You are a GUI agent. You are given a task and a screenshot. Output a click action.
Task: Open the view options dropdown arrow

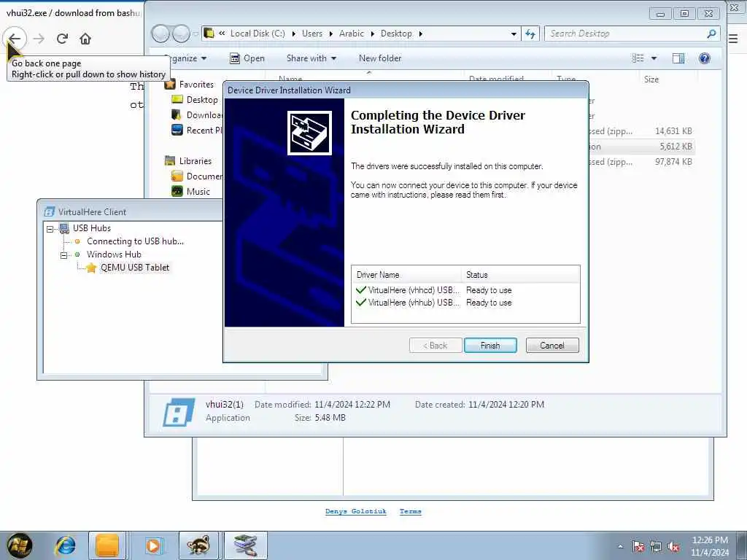pos(654,58)
